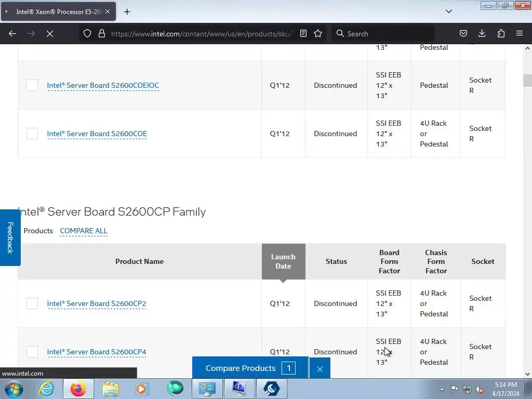The image size is (532, 399).
Task: Stop loading the page
Action: tap(50, 34)
